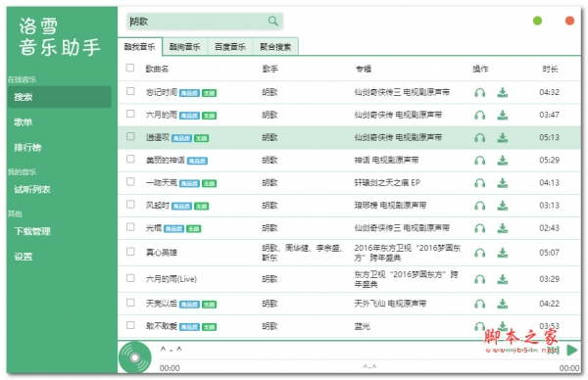Check the box for 风起时

tap(130, 205)
